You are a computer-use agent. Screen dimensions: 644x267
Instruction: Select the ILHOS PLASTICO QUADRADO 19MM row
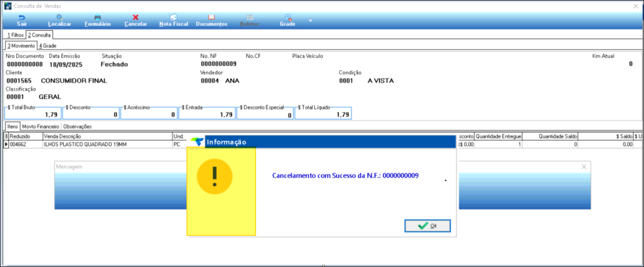107,145
